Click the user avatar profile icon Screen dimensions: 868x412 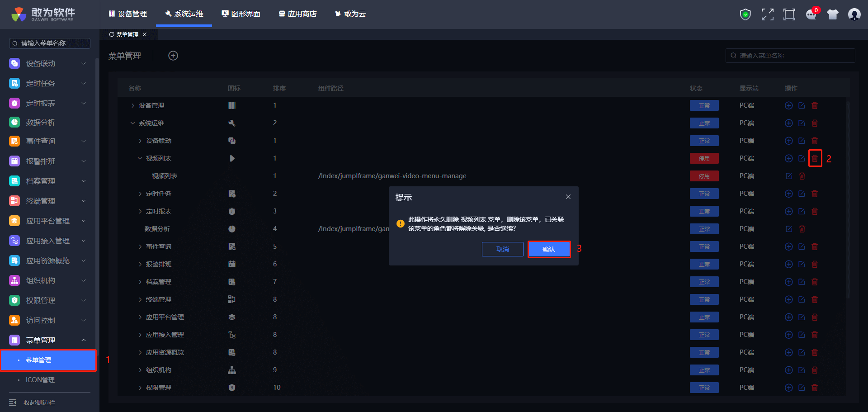(x=854, y=14)
